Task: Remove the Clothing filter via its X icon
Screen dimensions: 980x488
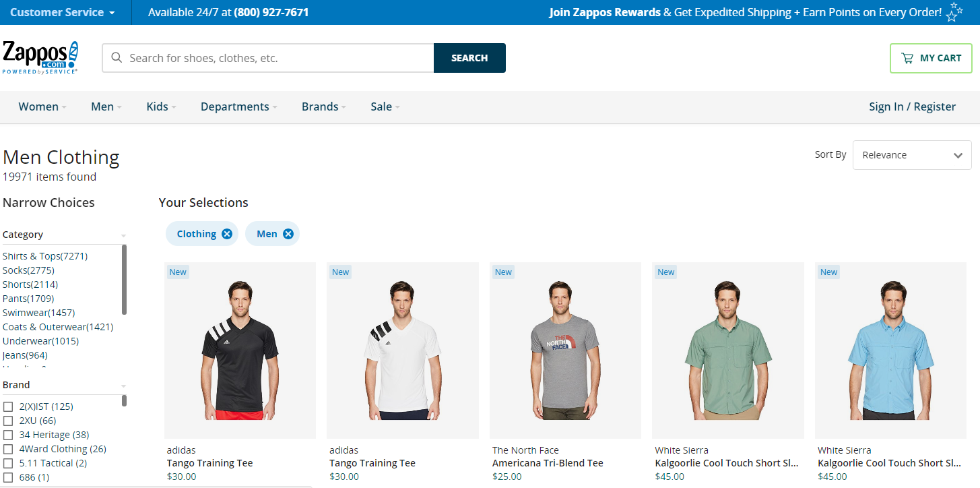Action: pyautogui.click(x=227, y=233)
